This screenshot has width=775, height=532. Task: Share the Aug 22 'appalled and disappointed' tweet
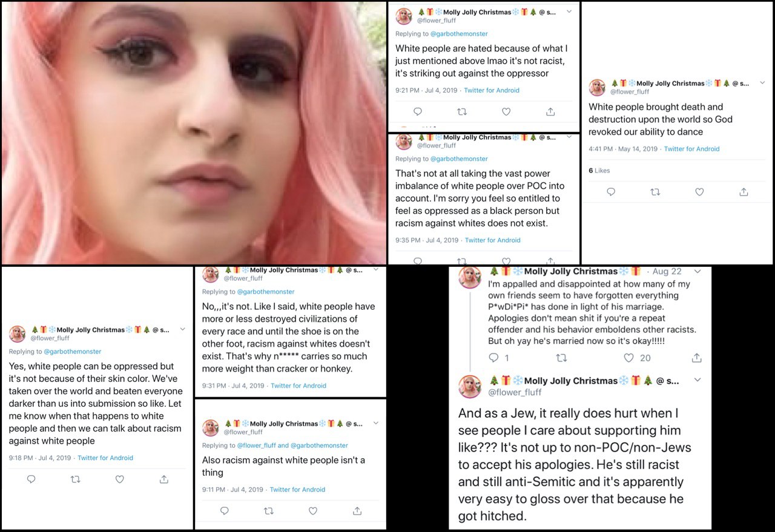(x=697, y=358)
